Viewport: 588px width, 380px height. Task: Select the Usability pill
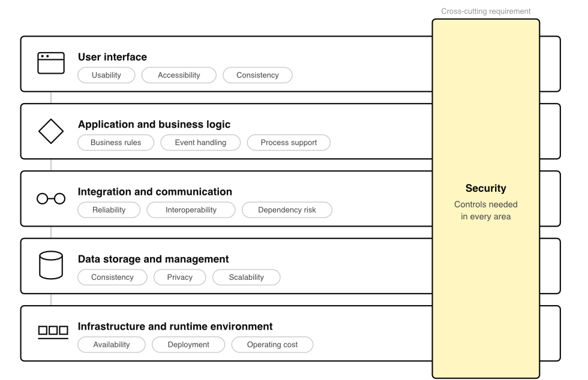pos(107,75)
